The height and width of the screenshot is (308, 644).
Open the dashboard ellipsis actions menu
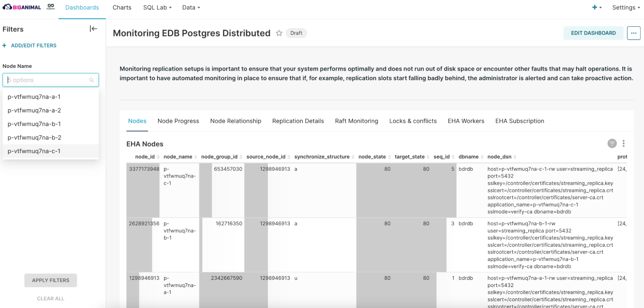(x=633, y=33)
